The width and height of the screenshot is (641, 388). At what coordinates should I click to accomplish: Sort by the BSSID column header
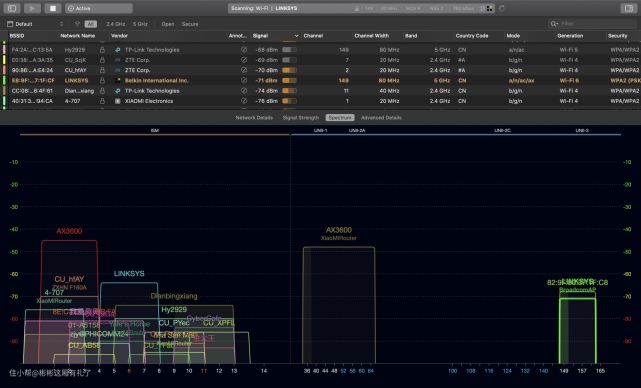click(x=17, y=36)
